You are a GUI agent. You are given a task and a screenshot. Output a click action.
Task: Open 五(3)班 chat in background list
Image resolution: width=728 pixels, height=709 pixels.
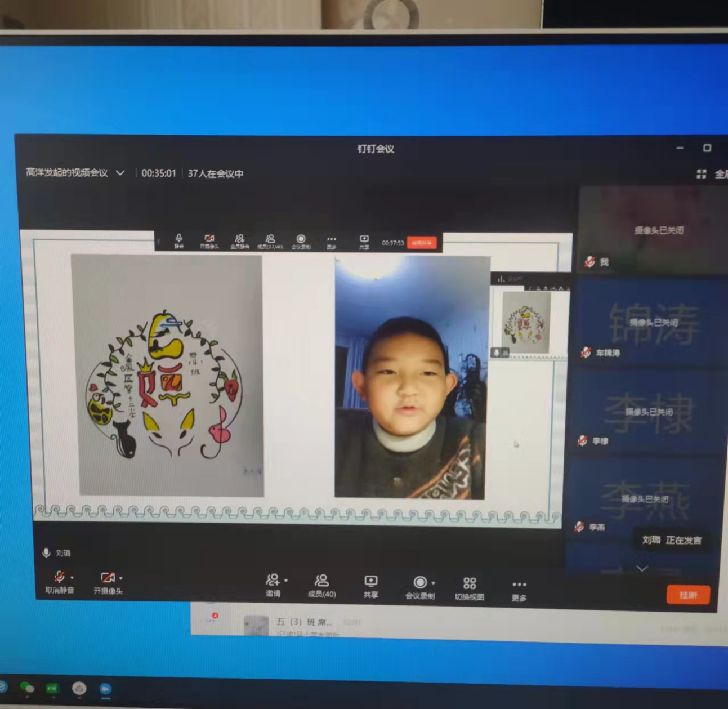(x=304, y=622)
